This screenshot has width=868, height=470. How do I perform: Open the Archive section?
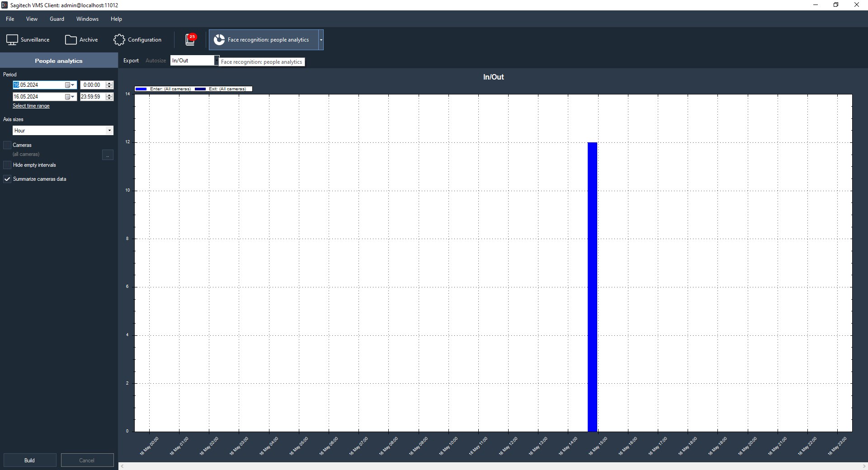tap(81, 40)
